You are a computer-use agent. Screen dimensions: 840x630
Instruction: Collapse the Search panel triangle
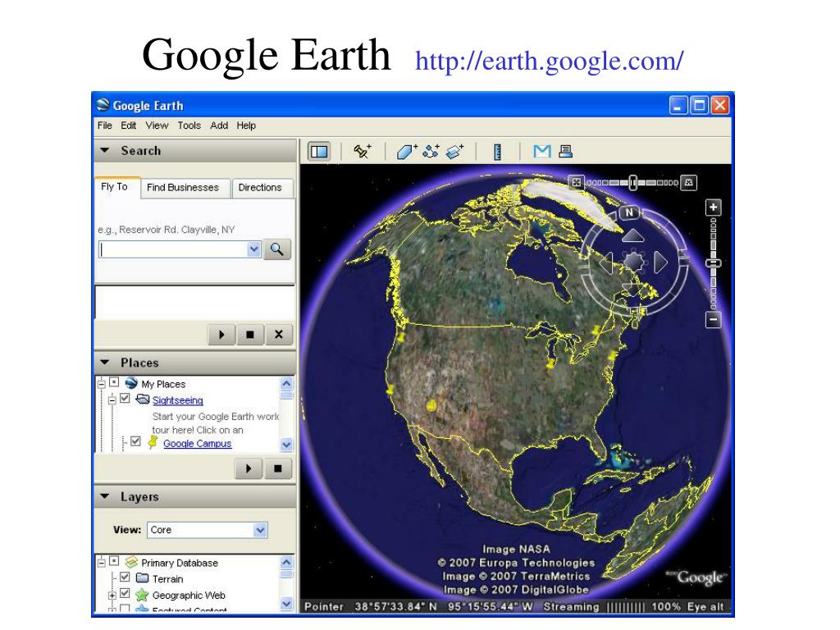coord(105,151)
